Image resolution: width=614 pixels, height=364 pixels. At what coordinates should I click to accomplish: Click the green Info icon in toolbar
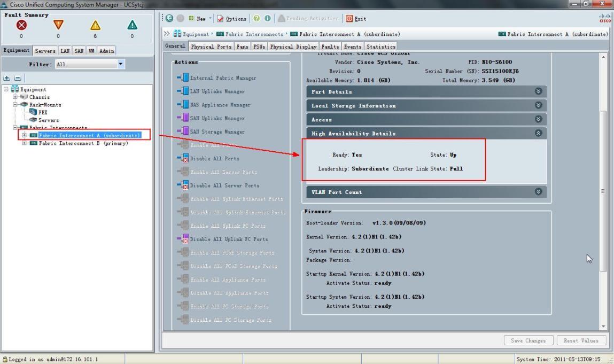[268, 18]
